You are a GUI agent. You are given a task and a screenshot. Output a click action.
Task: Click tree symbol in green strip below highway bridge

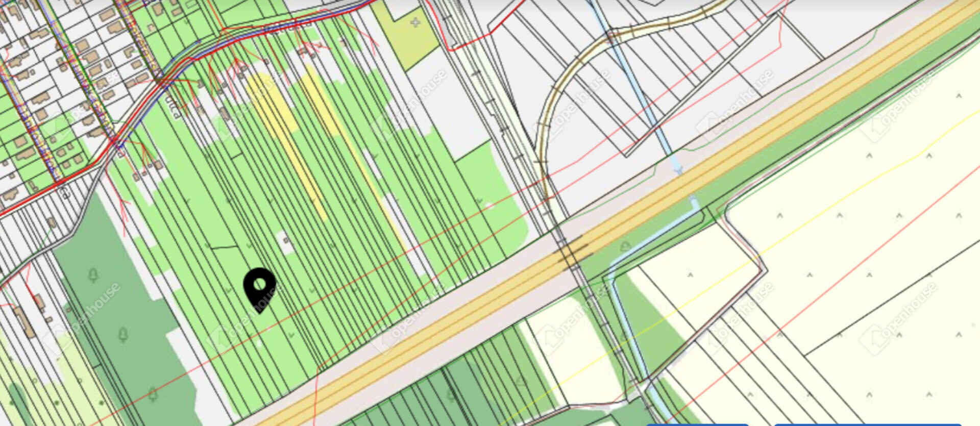pyautogui.click(x=626, y=247)
